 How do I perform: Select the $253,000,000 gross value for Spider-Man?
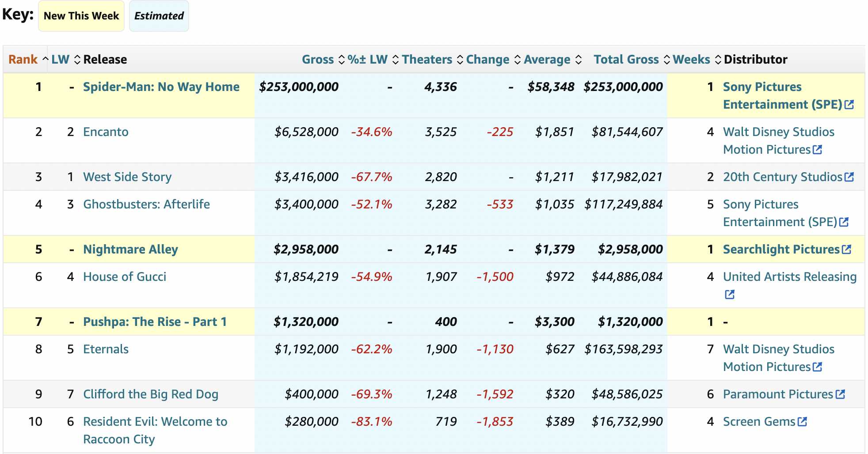click(x=299, y=87)
